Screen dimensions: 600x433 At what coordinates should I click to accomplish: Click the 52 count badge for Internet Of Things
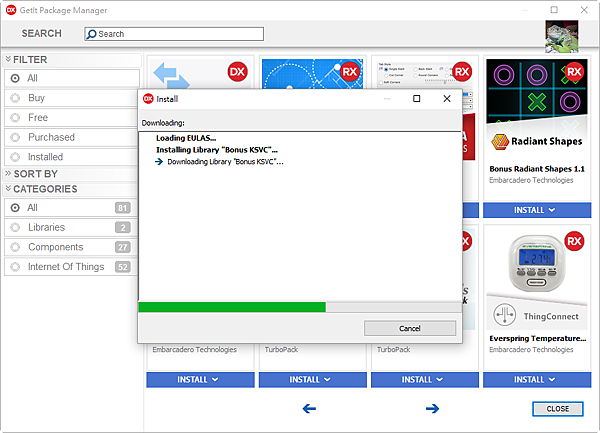pyautogui.click(x=123, y=267)
